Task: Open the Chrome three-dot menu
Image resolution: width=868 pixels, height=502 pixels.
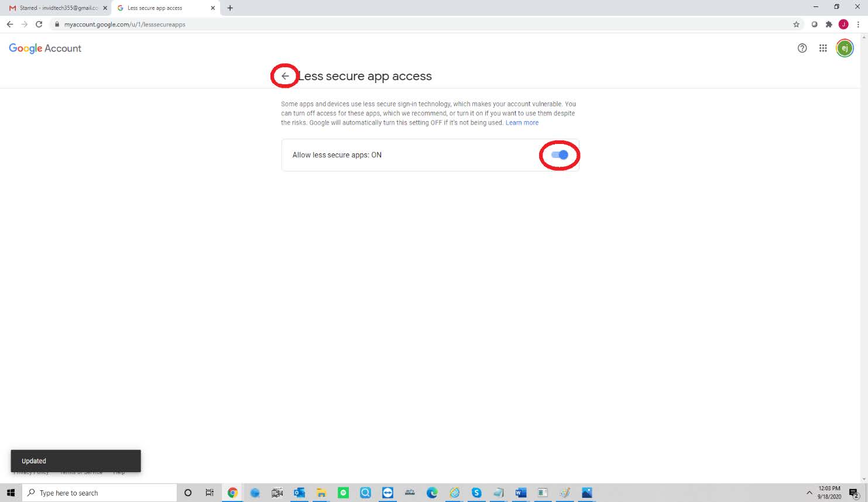Action: pyautogui.click(x=858, y=25)
